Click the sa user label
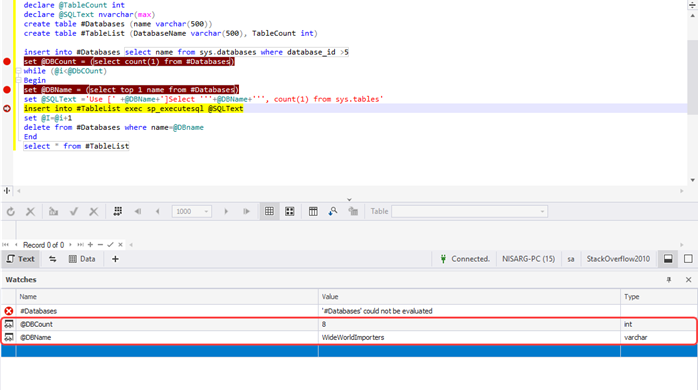Viewport: 698px width, 390px height. coord(571,259)
